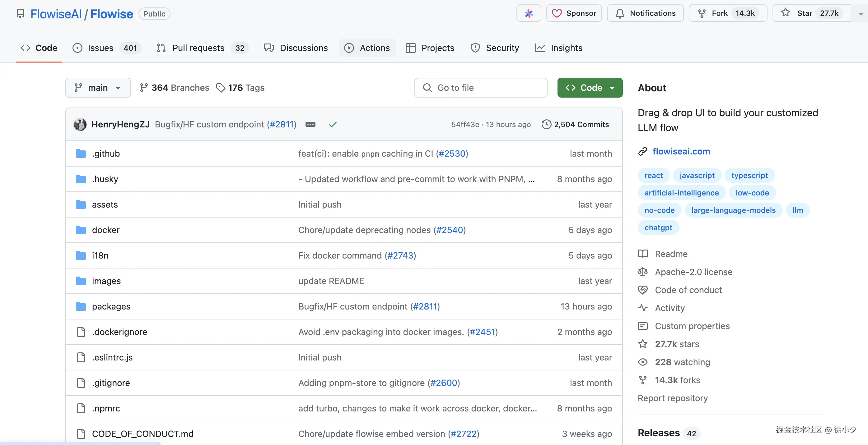
Task: Click the Sponsor heart button
Action: click(x=574, y=13)
